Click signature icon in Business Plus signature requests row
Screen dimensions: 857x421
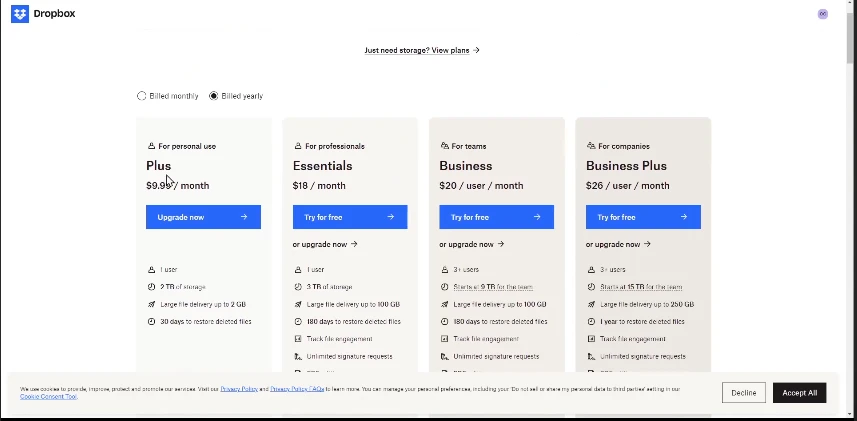(x=591, y=356)
